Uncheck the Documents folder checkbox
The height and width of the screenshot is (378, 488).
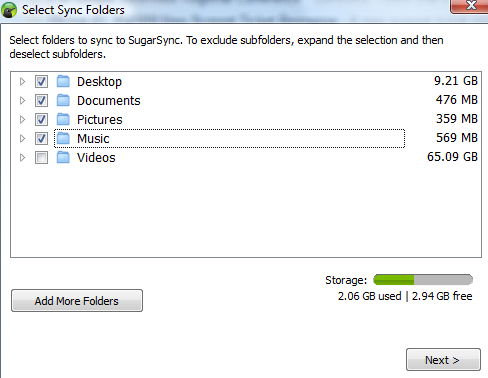click(x=41, y=100)
